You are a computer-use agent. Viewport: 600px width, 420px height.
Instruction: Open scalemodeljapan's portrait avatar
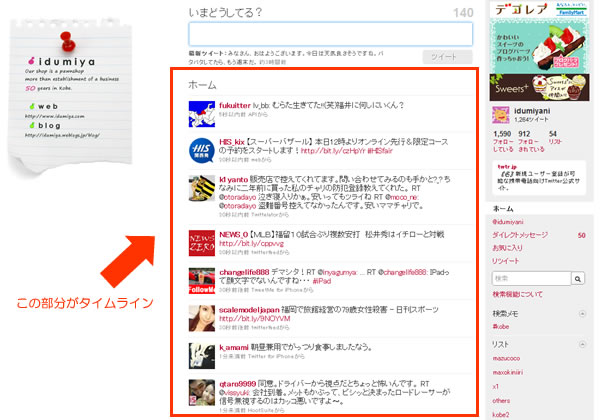point(202,318)
